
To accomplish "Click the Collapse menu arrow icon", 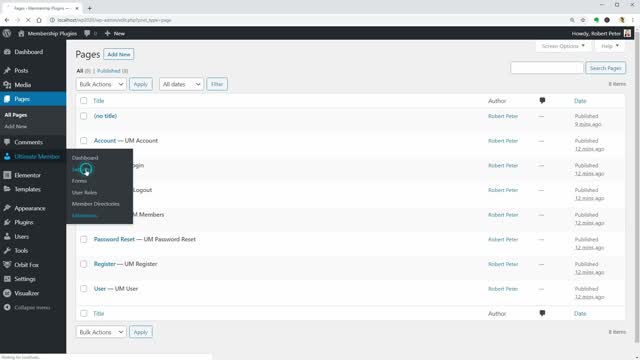I will click(7, 307).
